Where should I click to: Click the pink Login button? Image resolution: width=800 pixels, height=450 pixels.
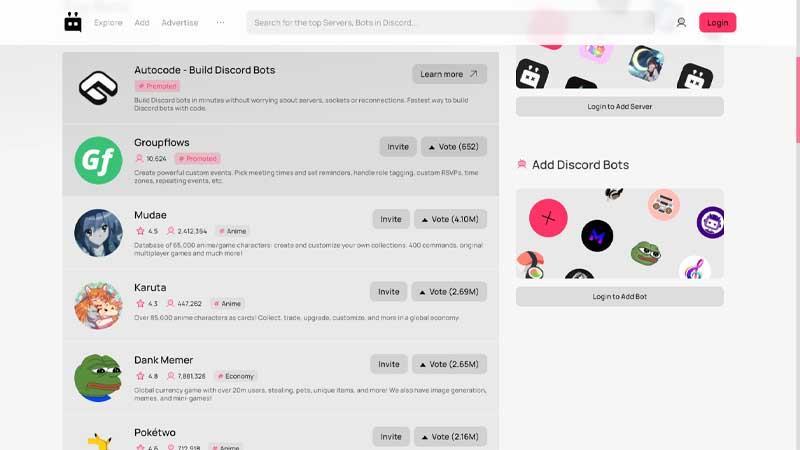[x=717, y=22]
